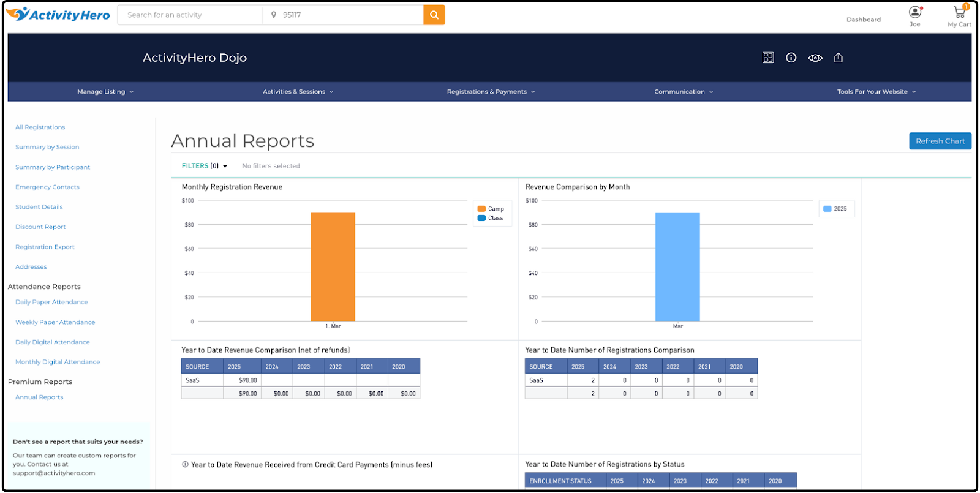Click 'Monthly Registration Revenue' chart title
This screenshot has height=493, width=980.
coord(232,187)
